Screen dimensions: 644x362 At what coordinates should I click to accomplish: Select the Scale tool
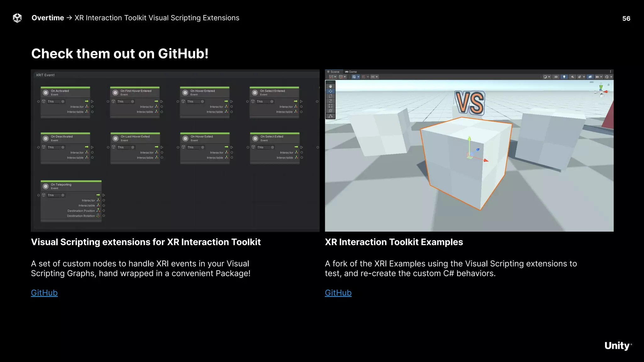coord(330,101)
